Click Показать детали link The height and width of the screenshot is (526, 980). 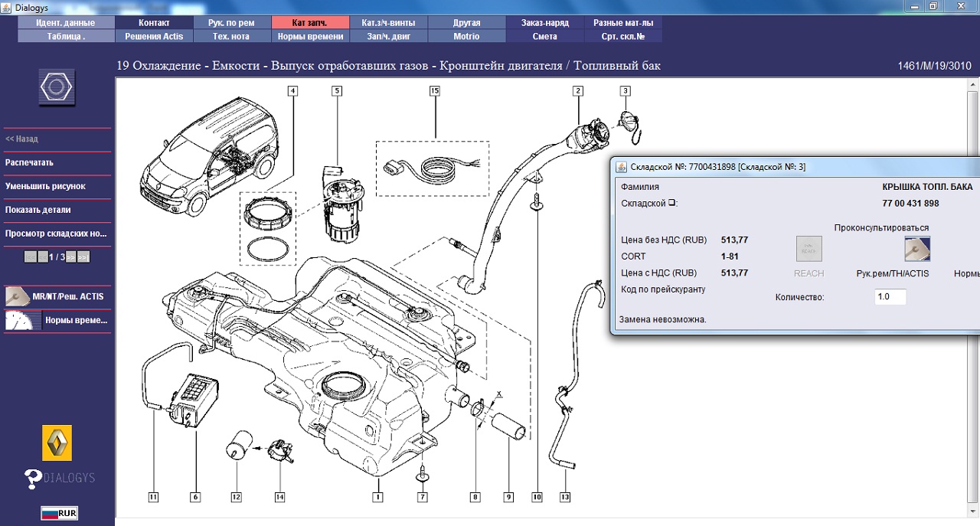pyautogui.click(x=38, y=210)
